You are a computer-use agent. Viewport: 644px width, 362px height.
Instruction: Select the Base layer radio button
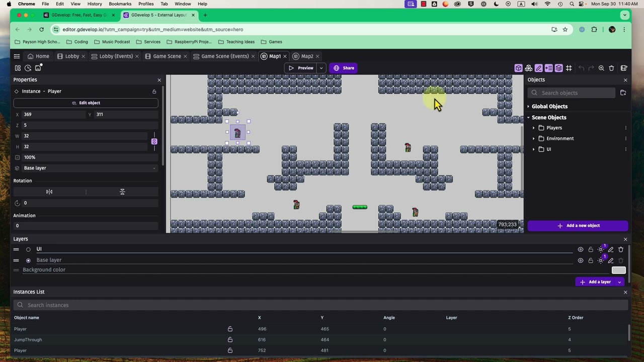28,260
